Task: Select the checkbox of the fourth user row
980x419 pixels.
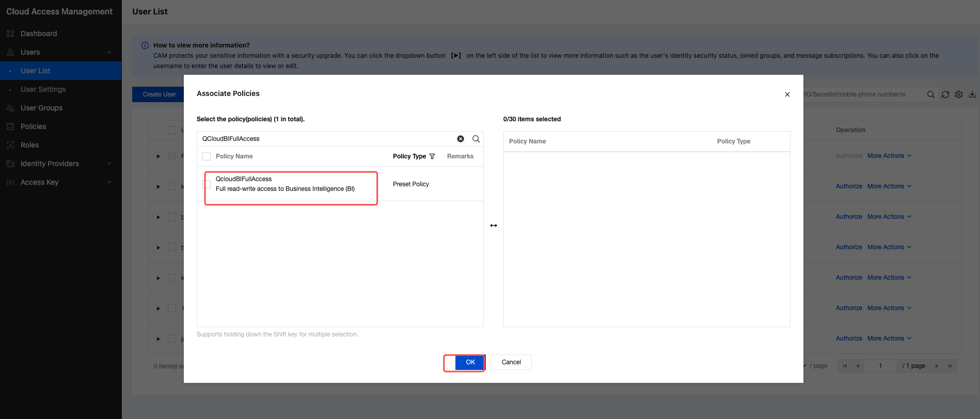Action: click(x=172, y=247)
